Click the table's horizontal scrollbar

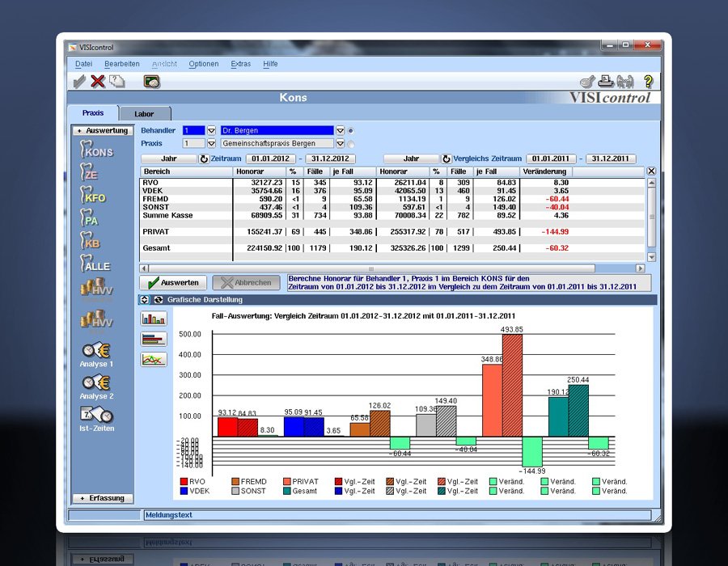tap(392, 268)
